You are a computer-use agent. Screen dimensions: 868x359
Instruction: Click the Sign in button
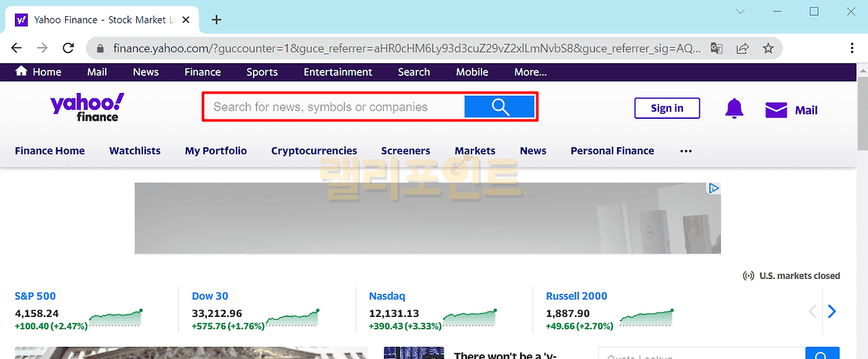[667, 109]
